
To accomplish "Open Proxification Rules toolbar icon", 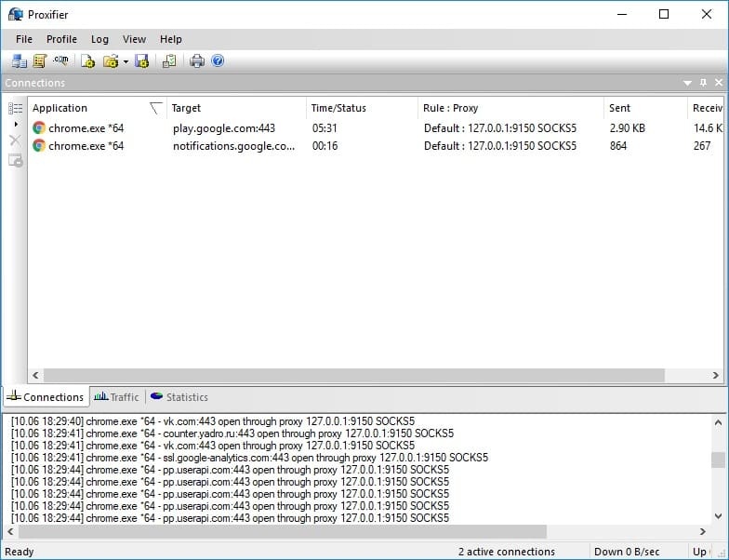I will click(39, 61).
